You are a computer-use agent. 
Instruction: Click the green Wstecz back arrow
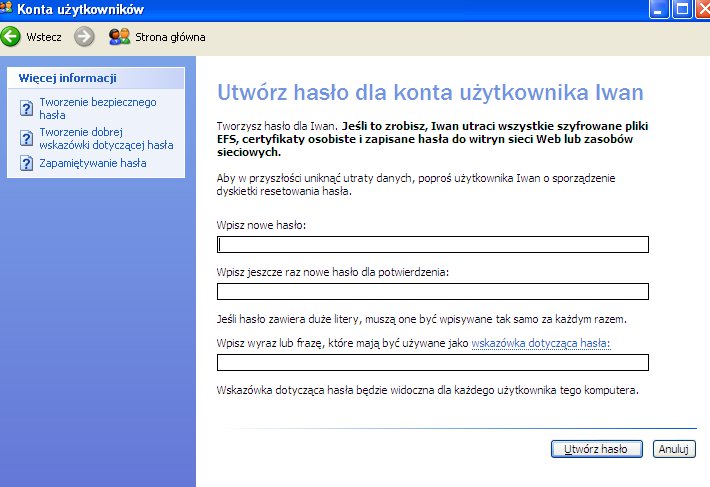tap(12, 37)
